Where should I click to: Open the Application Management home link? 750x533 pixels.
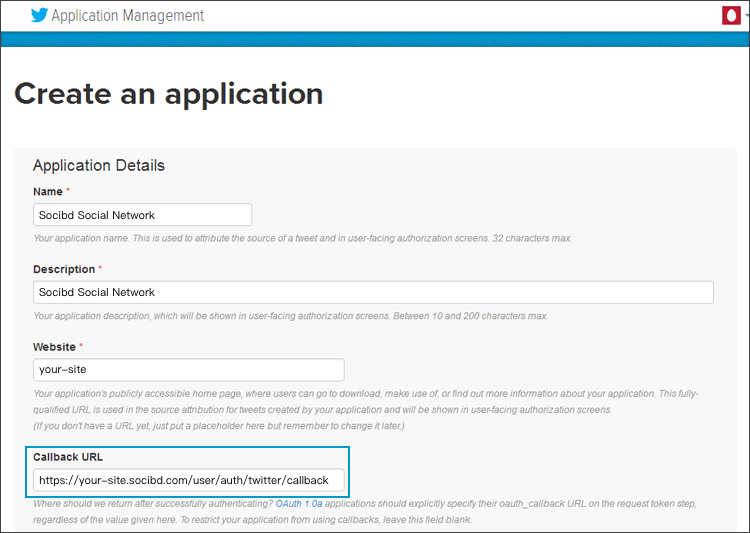click(x=127, y=16)
